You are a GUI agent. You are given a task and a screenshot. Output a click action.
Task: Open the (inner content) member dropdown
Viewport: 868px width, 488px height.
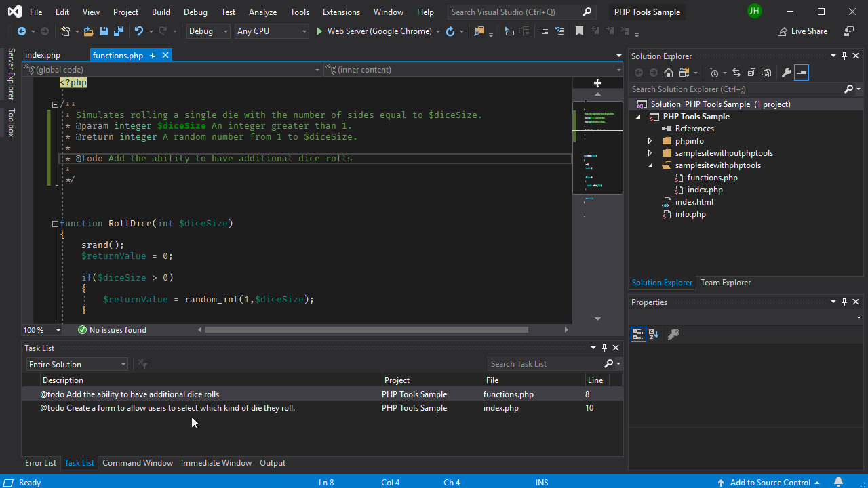473,69
